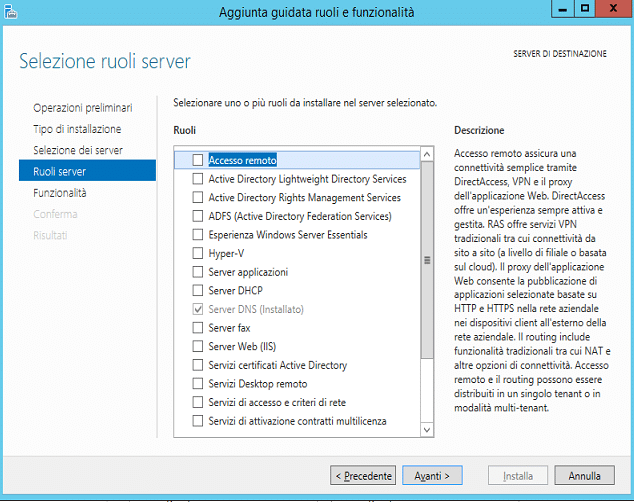Open the Selezione dei server step
634x502 pixels.
click(78, 150)
